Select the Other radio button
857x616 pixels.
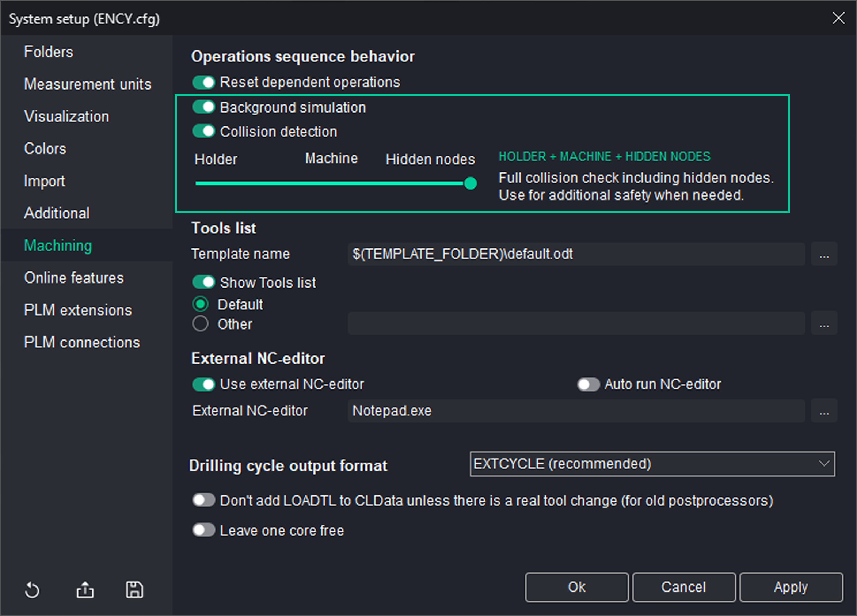200,324
